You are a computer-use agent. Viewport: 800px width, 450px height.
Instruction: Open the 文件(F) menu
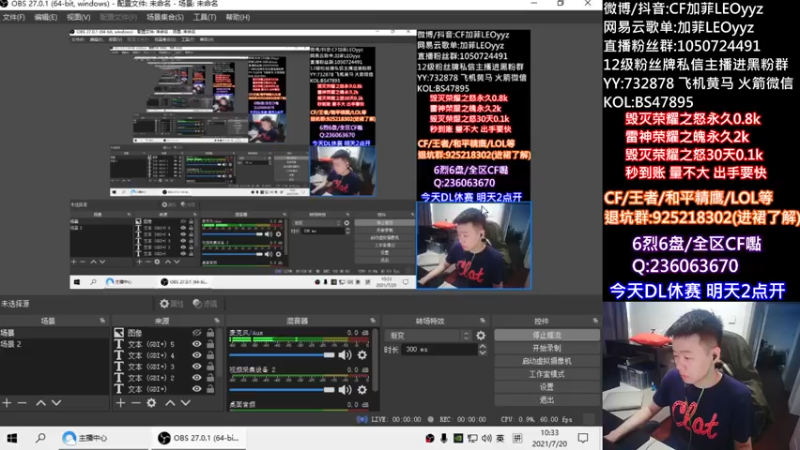[x=14, y=17]
